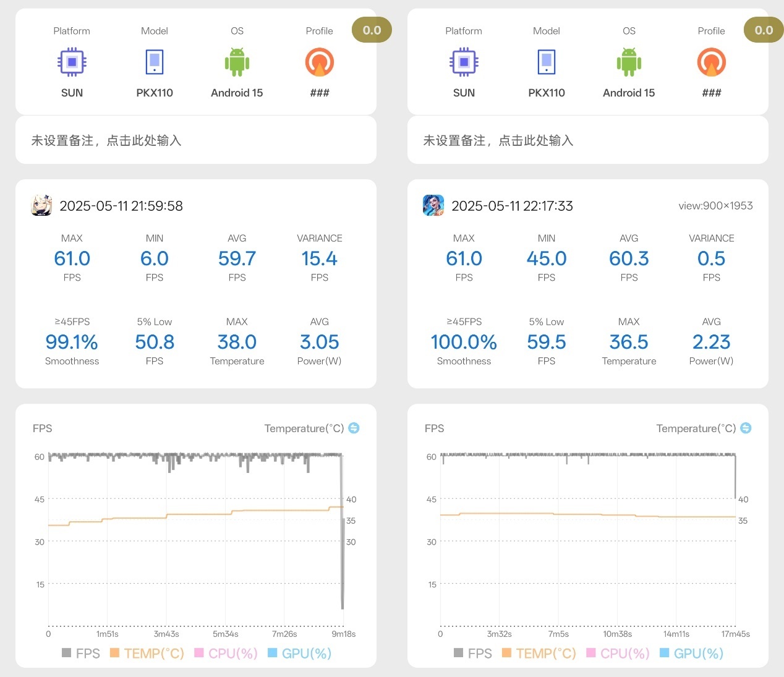Toggle the GPU(%) color swatch in left chart legend
This screenshot has height=677, width=784.
pos(272,653)
